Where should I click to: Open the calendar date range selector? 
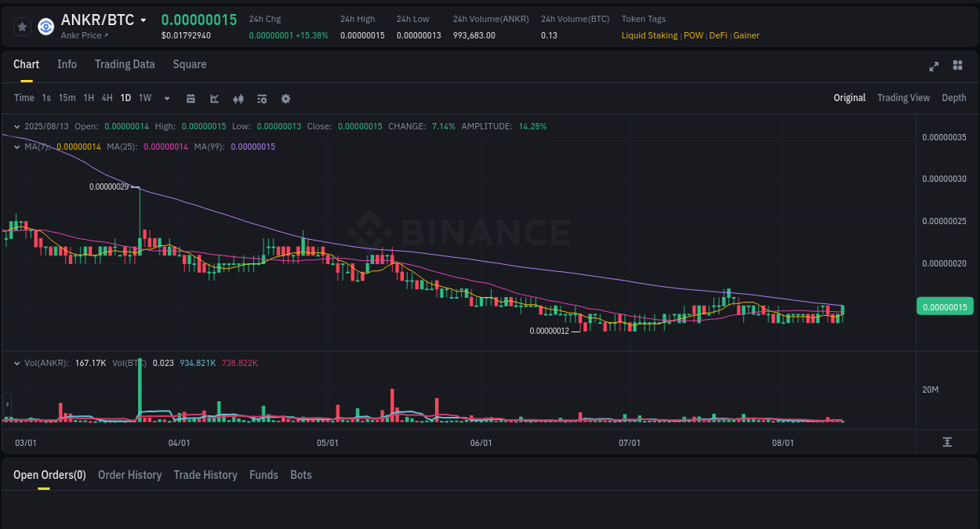point(191,98)
